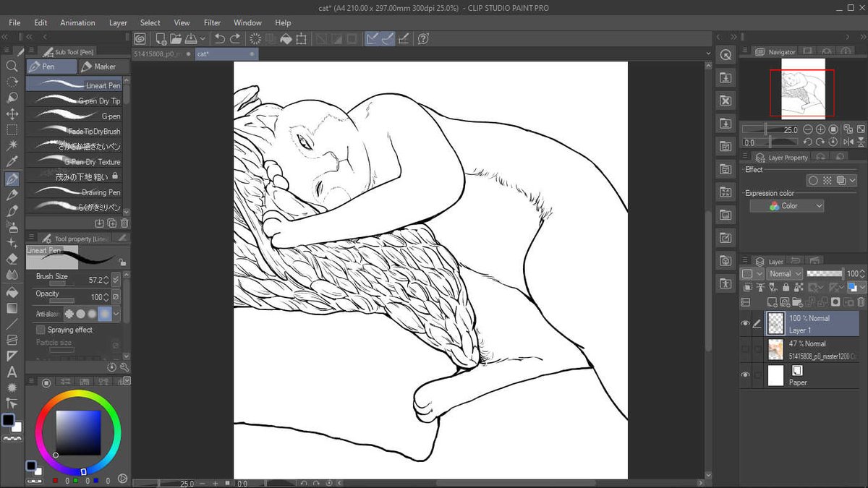Delete sub tool with trash icon

click(124, 223)
